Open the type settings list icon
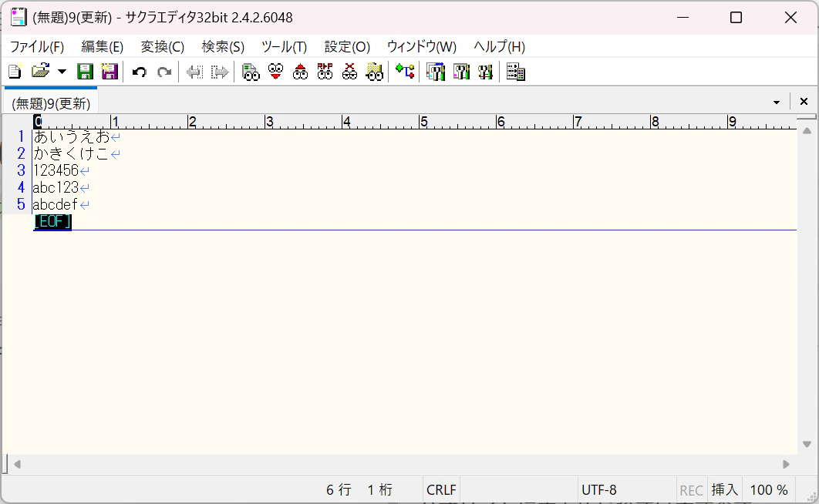The height and width of the screenshot is (504, 819). 436,72
